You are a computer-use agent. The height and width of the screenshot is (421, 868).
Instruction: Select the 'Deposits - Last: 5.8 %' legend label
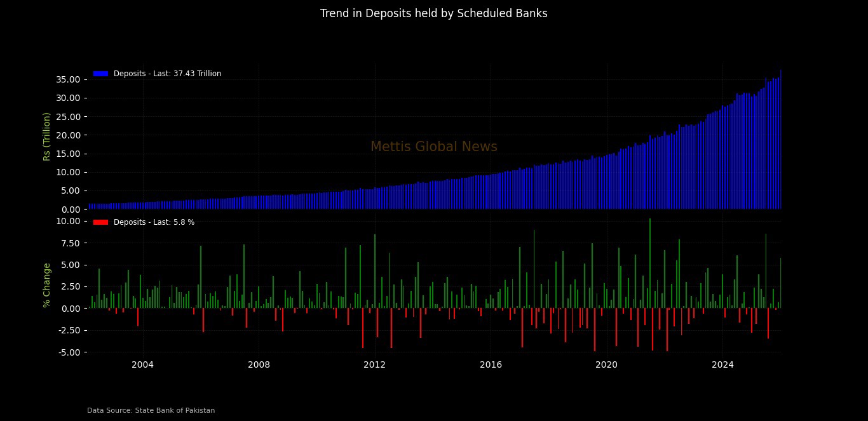tap(154, 222)
